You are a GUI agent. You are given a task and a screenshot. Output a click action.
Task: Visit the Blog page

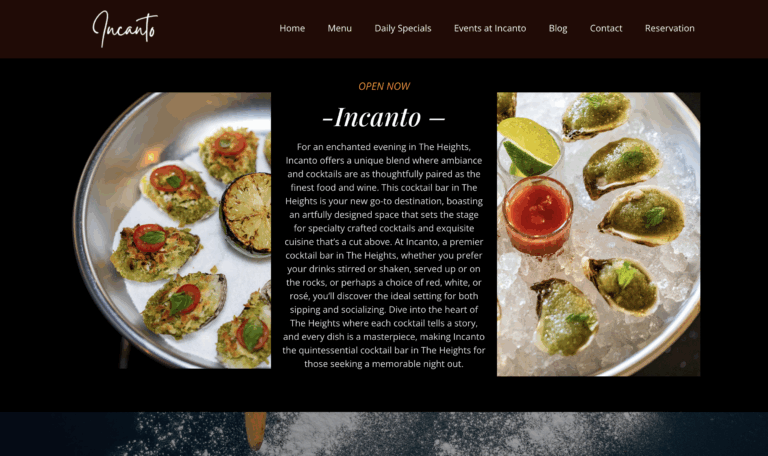558,28
